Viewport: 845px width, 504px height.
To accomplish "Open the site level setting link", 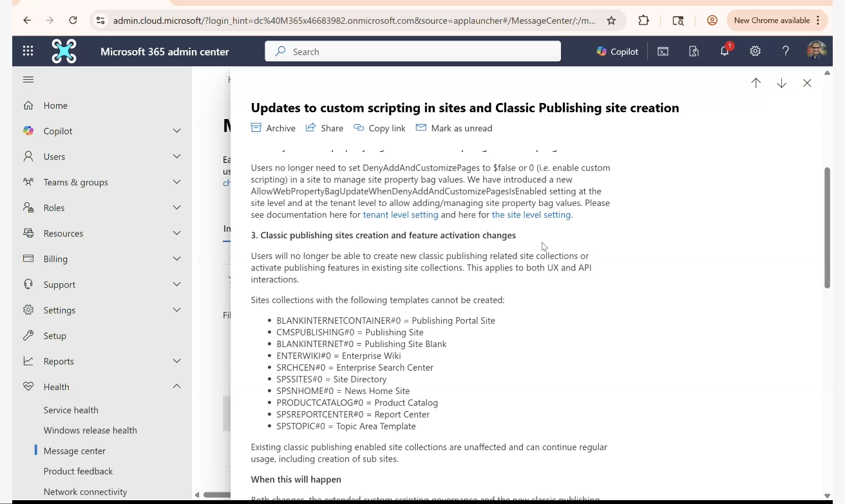I will click(x=532, y=215).
